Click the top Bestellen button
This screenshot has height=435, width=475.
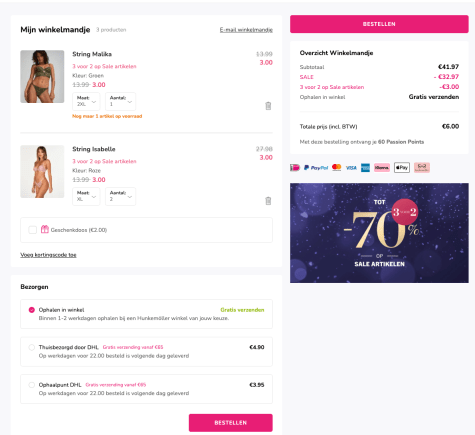[379, 24]
